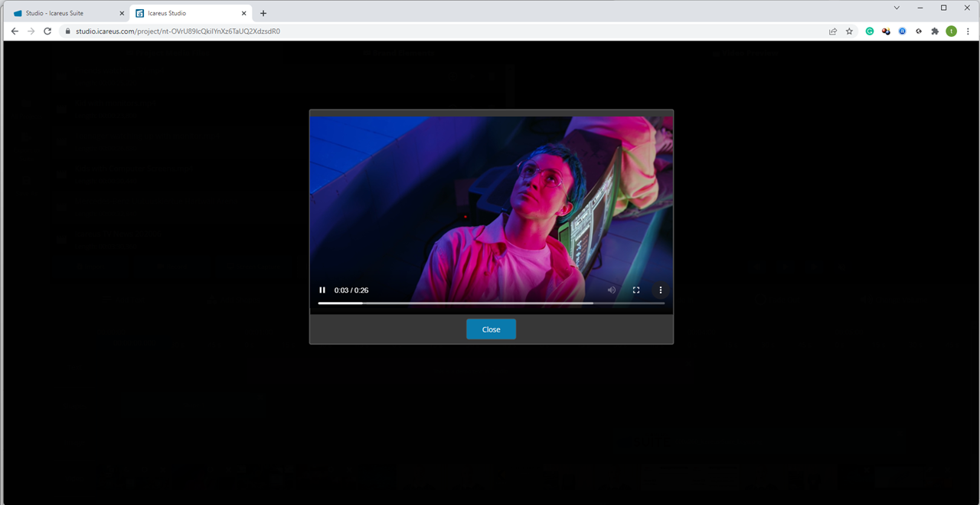
Task: Enter fullscreen mode for the video
Action: coord(635,290)
